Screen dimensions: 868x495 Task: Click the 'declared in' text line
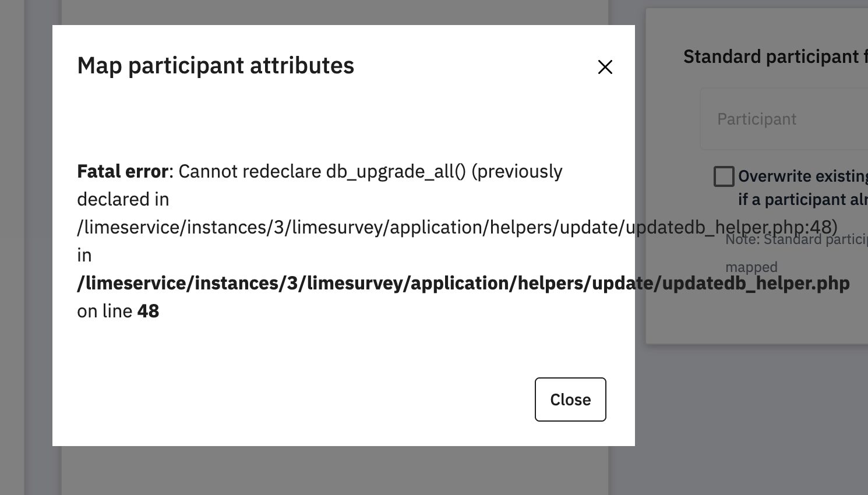(x=123, y=199)
